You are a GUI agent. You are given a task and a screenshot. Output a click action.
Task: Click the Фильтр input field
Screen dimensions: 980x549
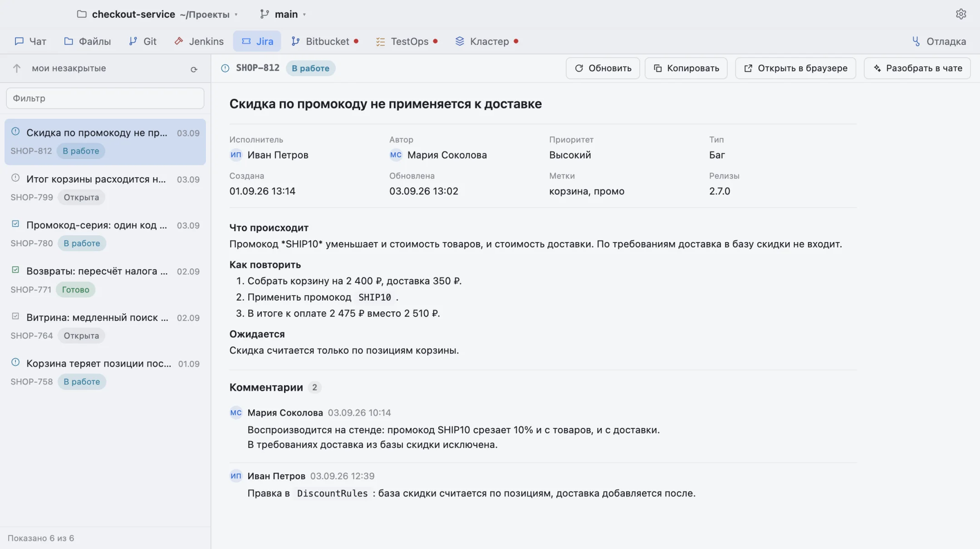coord(105,98)
